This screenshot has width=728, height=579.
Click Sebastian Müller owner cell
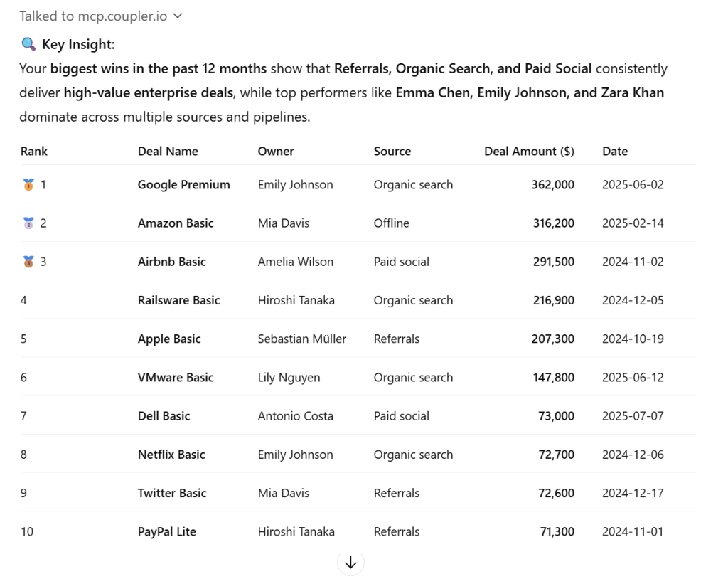coord(301,339)
